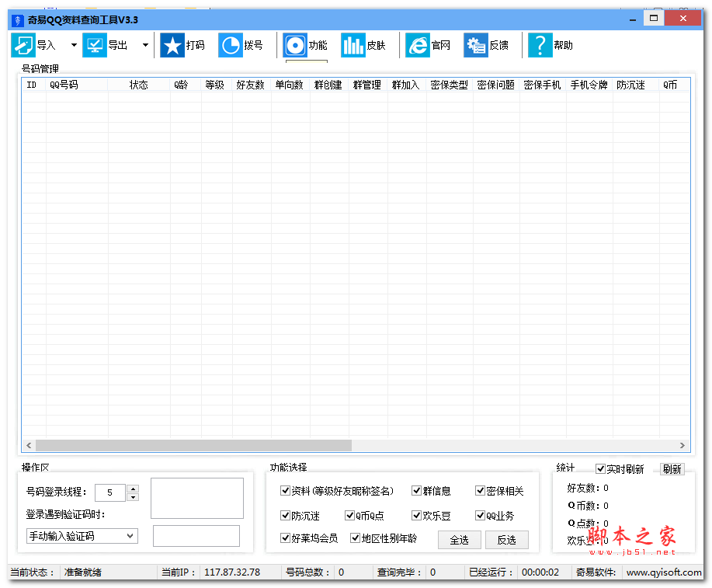Viewport: 712px width, 588px height.
Task: Click the captcha text input field
Action: pos(196,536)
